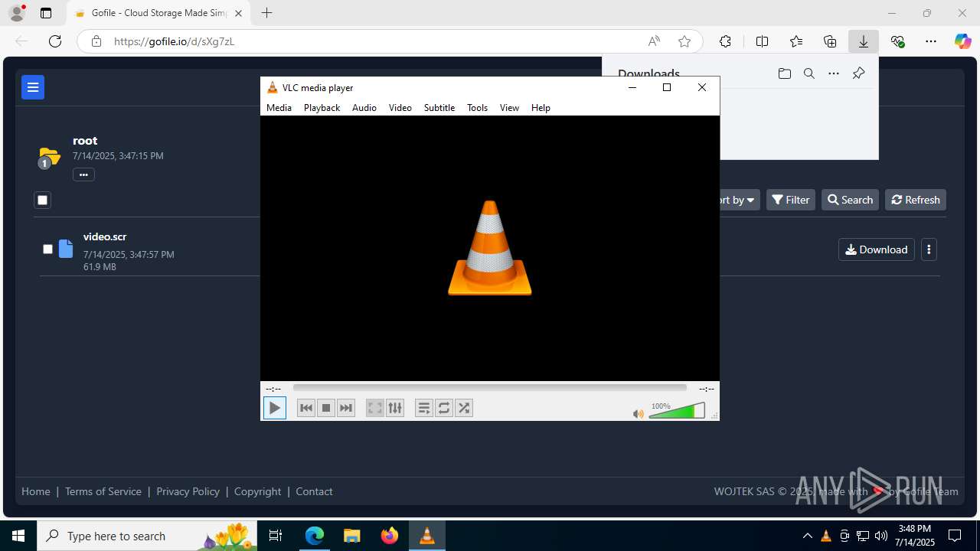Image resolution: width=980 pixels, height=551 pixels.
Task: Open the VLC Help menu
Action: 541,108
